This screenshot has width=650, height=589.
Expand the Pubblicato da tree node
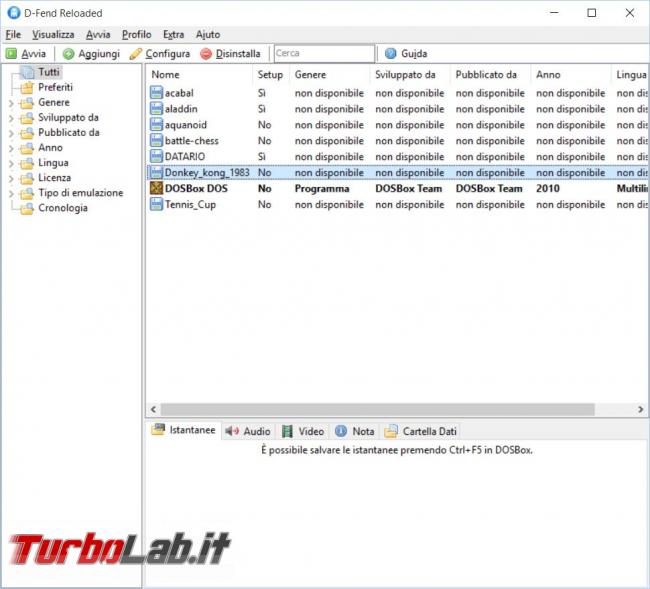(x=11, y=133)
